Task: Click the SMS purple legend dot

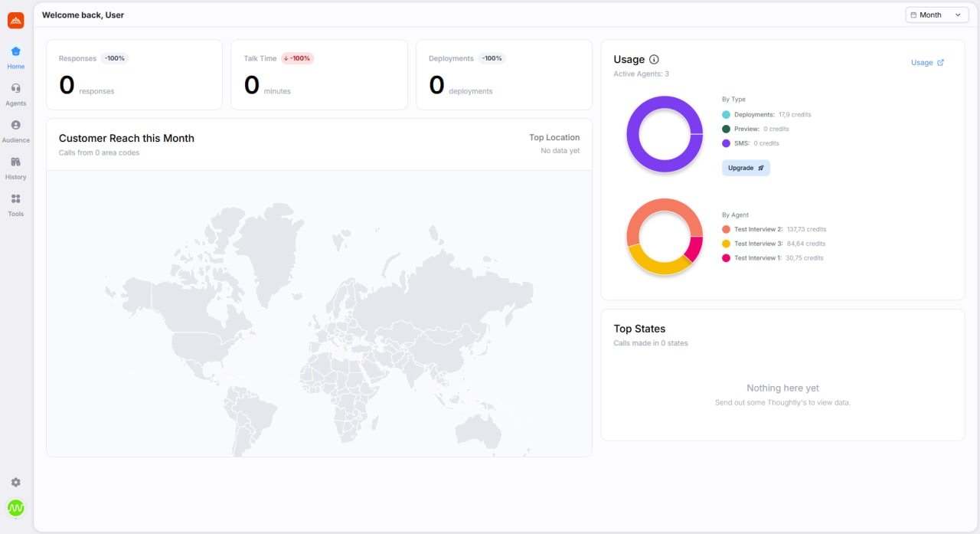Action: pyautogui.click(x=726, y=143)
